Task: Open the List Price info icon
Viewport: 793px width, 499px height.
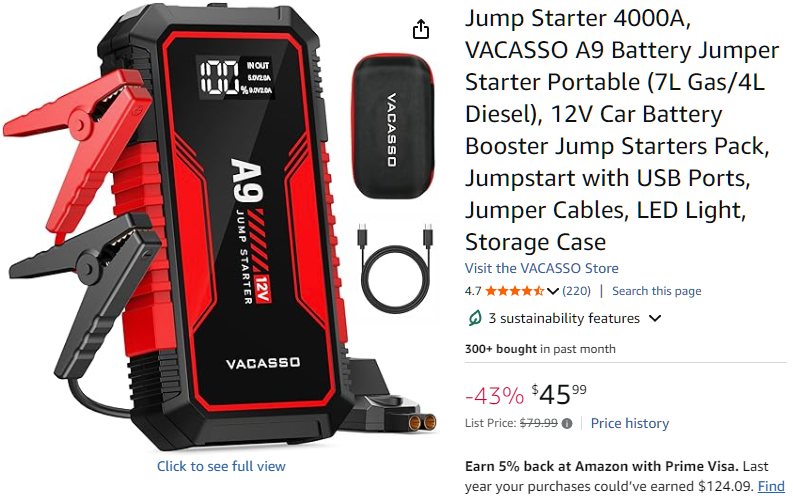Action: pos(567,424)
